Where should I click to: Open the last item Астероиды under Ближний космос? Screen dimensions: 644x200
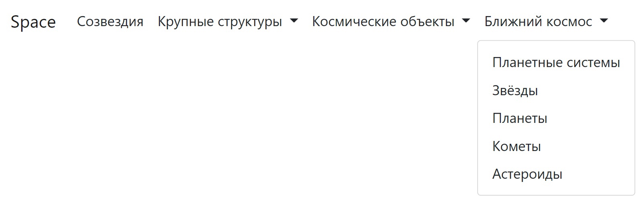click(x=556, y=174)
